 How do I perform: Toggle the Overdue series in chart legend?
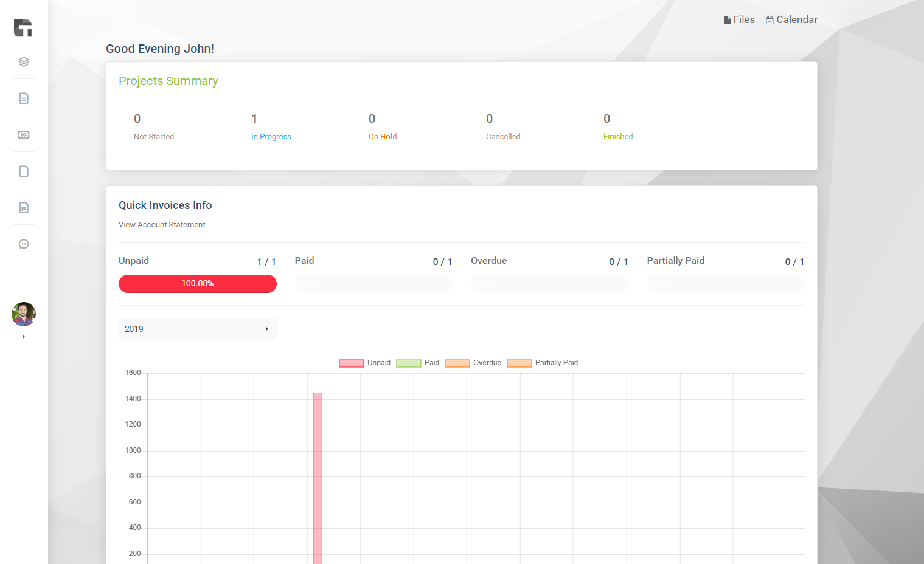pos(472,363)
